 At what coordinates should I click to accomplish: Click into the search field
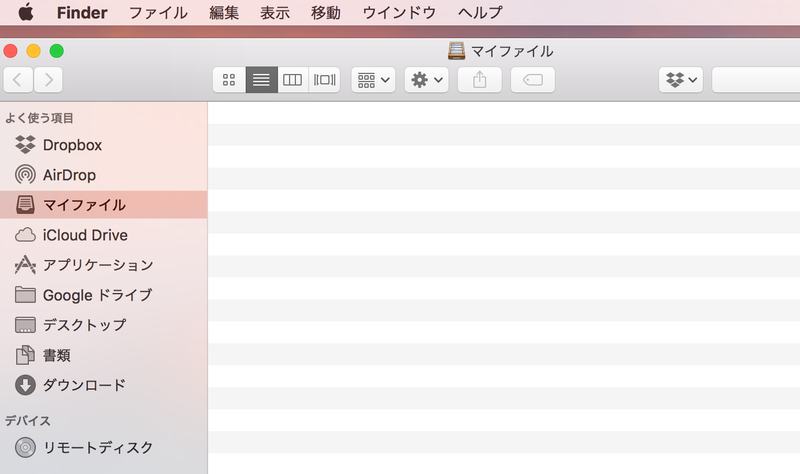click(x=756, y=80)
